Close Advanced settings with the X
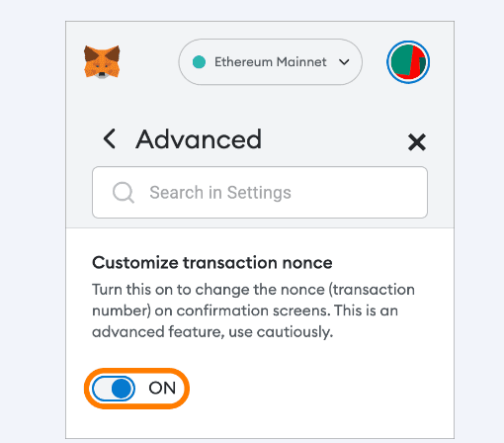The height and width of the screenshot is (443, 504). (x=417, y=142)
